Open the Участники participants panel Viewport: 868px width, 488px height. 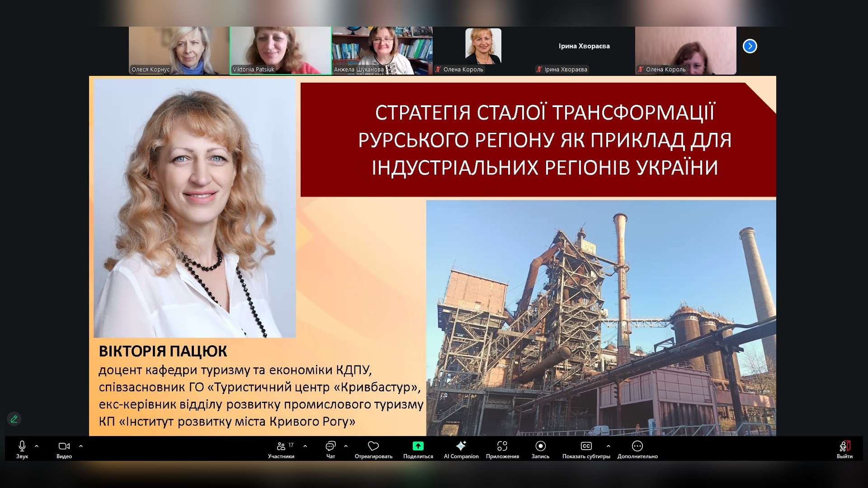281,446
